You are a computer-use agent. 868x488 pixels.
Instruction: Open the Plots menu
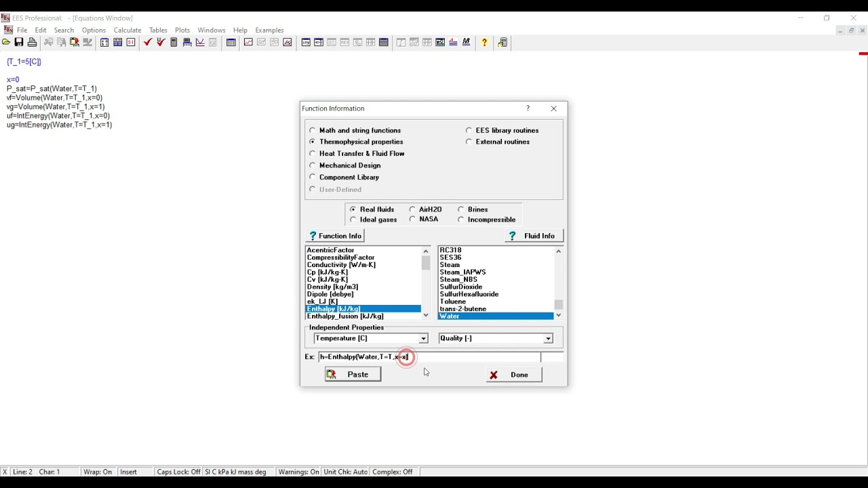182,30
